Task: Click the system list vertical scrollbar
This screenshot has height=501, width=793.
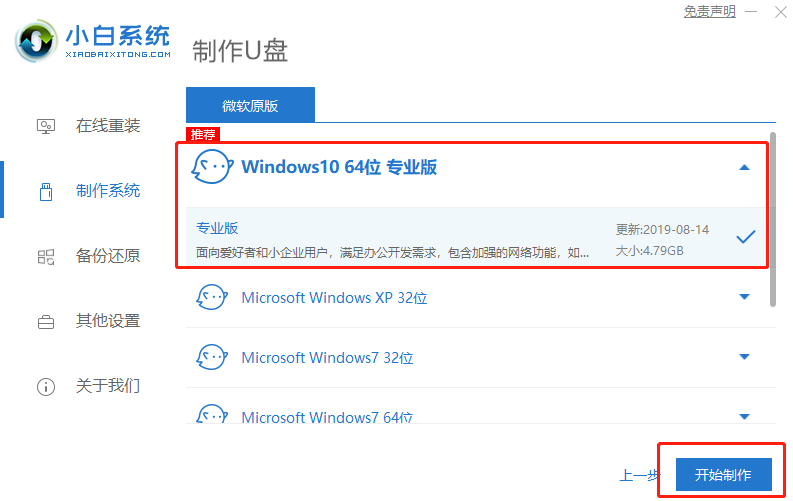Action: point(772,220)
